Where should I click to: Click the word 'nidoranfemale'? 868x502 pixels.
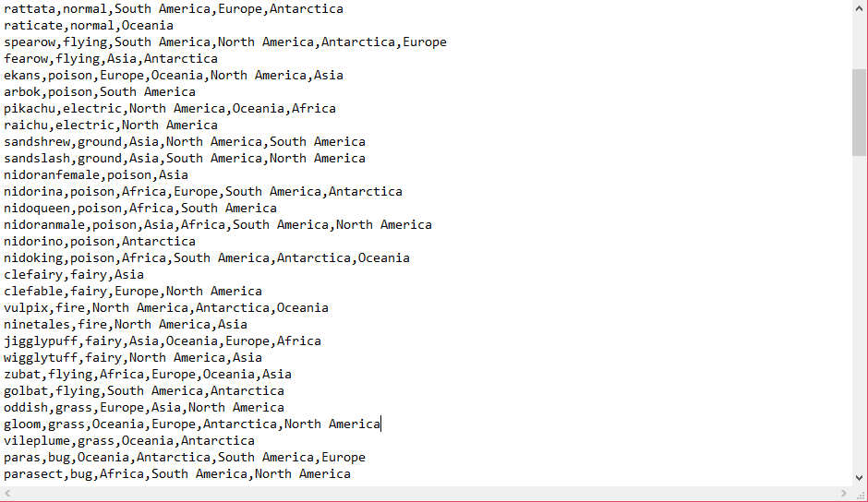pyautogui.click(x=52, y=175)
